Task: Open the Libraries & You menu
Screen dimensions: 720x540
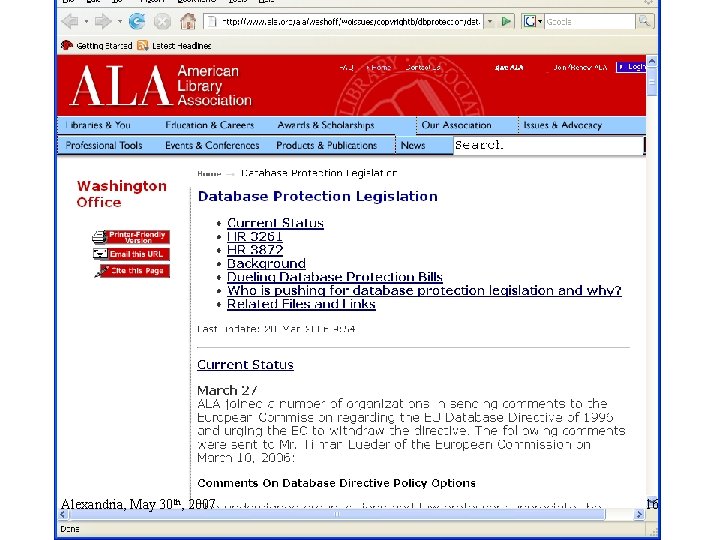Action: (98, 125)
